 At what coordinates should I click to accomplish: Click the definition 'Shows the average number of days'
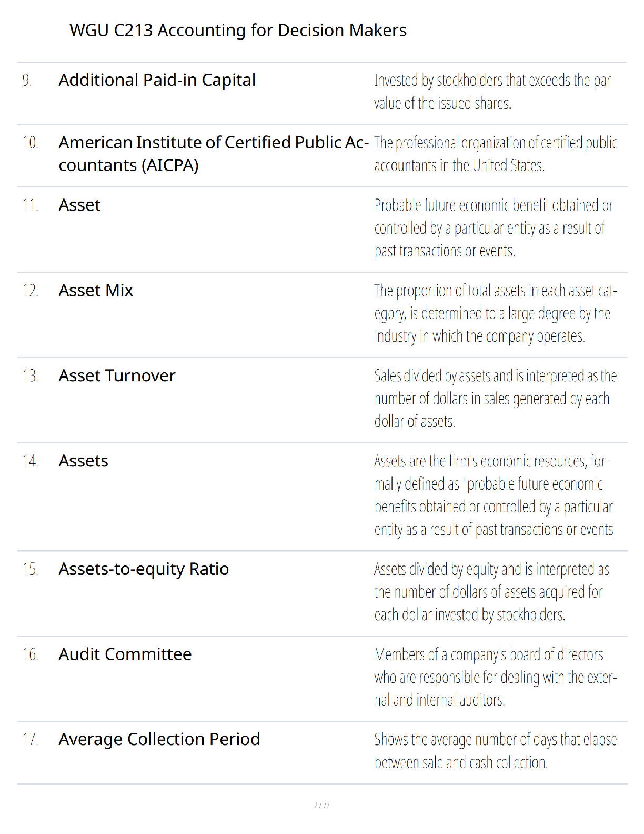pyautogui.click(x=496, y=751)
